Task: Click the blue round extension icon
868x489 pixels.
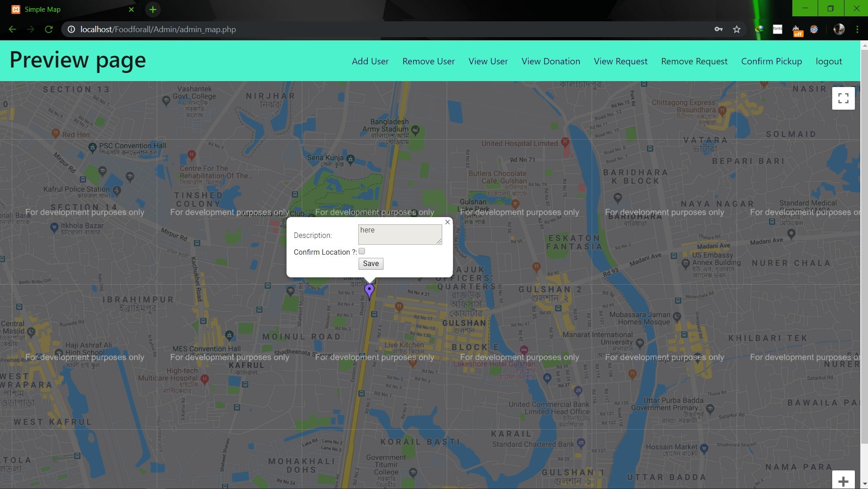Action: pos(814,29)
